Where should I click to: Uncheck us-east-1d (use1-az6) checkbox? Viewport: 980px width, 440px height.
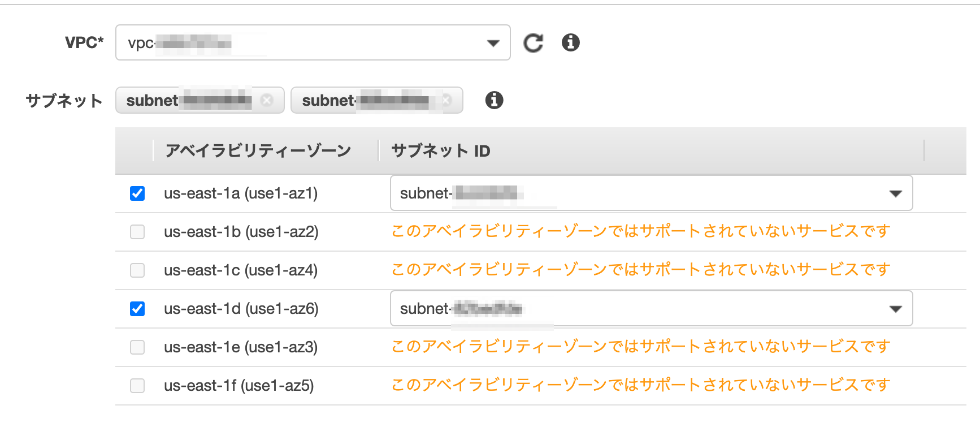pyautogui.click(x=137, y=309)
